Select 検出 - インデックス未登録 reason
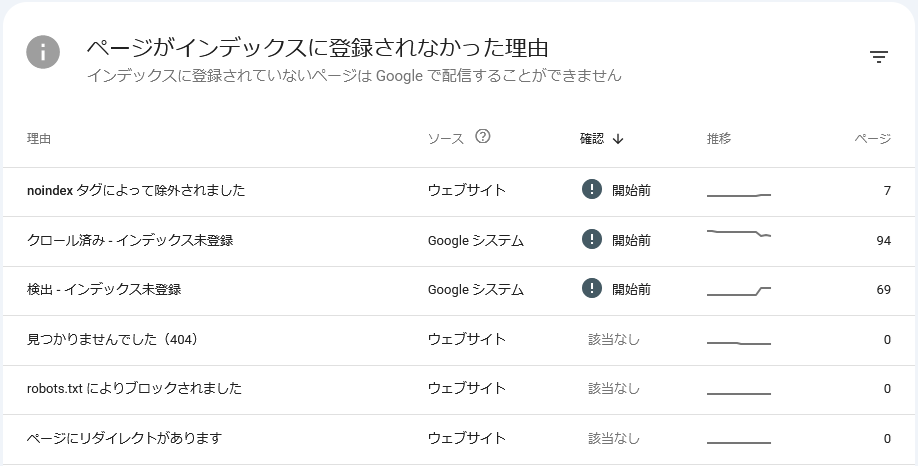This screenshot has width=918, height=466. 104,290
